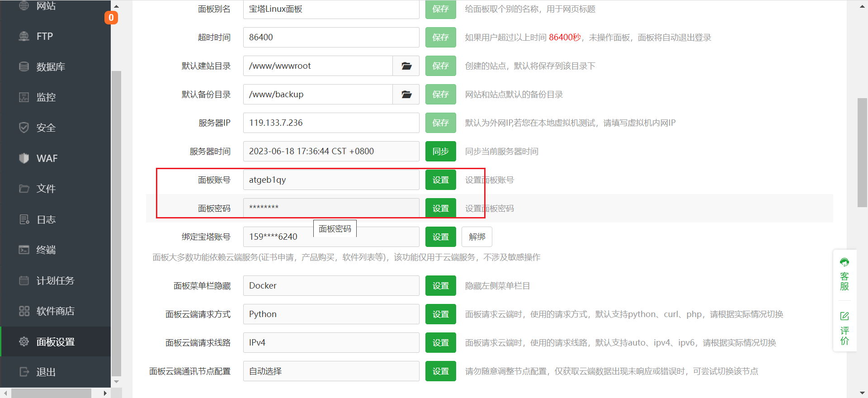Save the 服务器IP value
This screenshot has height=398, width=868.
441,123
